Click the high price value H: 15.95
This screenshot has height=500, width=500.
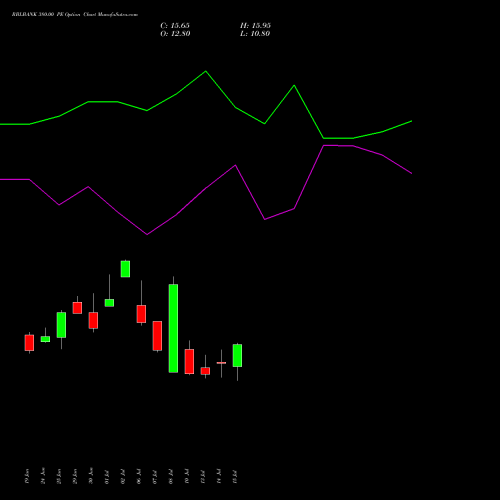pos(255,26)
